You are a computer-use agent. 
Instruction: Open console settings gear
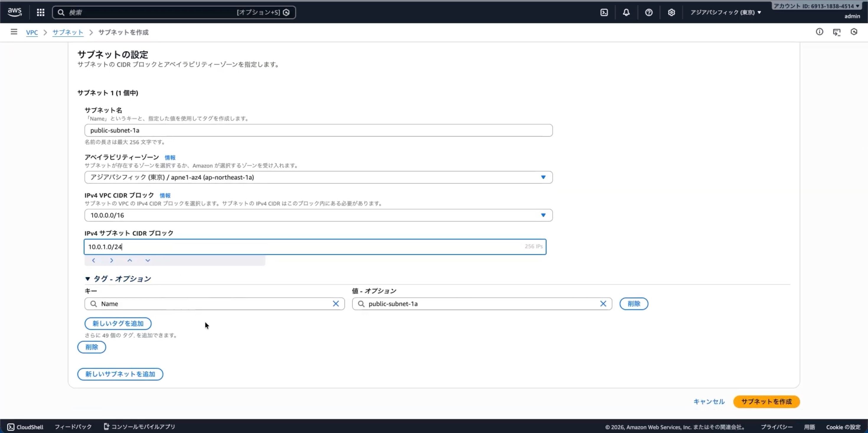671,12
